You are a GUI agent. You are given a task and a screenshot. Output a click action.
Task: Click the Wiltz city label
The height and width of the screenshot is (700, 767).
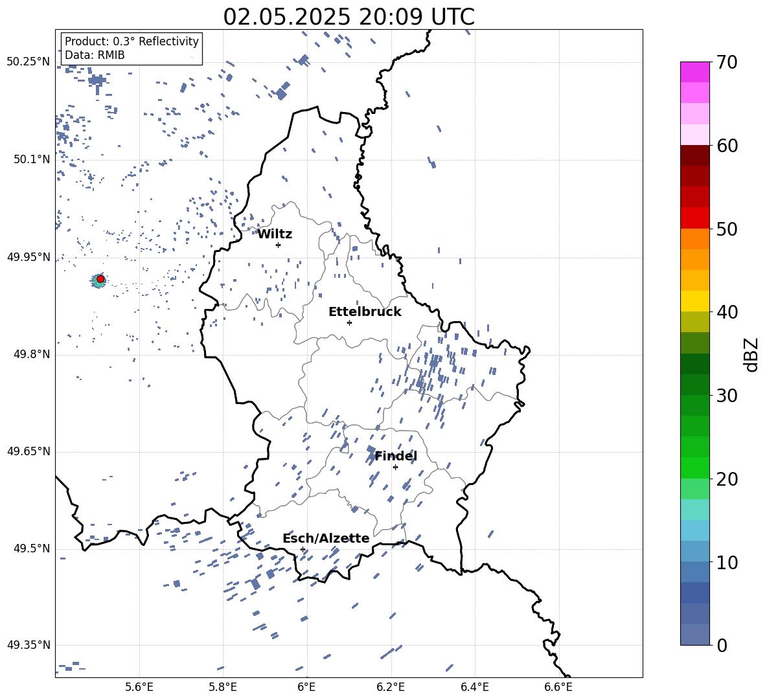(275, 234)
